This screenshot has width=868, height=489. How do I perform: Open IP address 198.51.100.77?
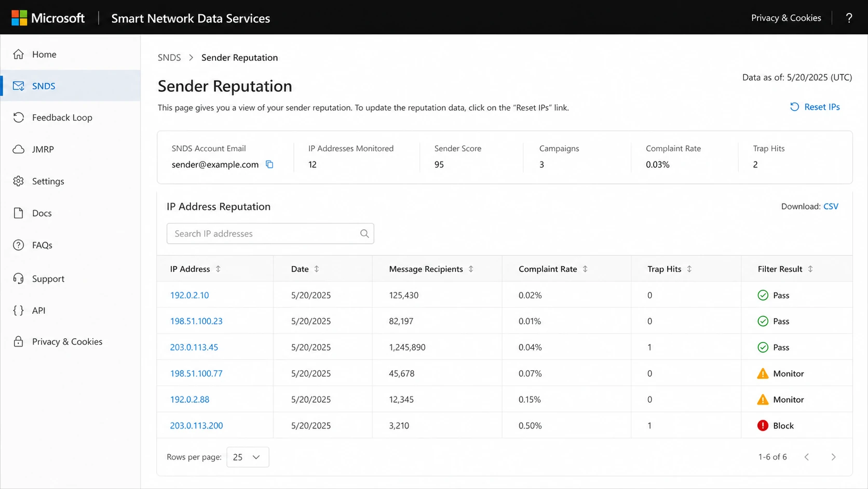[x=196, y=373]
